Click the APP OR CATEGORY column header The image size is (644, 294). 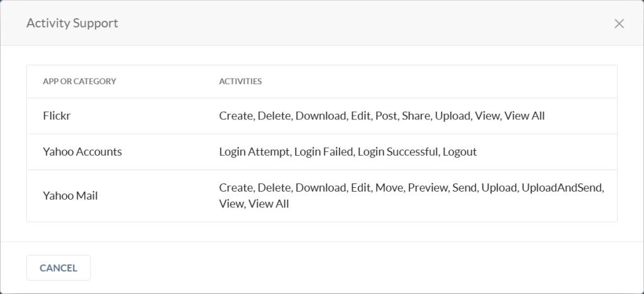pyautogui.click(x=80, y=81)
